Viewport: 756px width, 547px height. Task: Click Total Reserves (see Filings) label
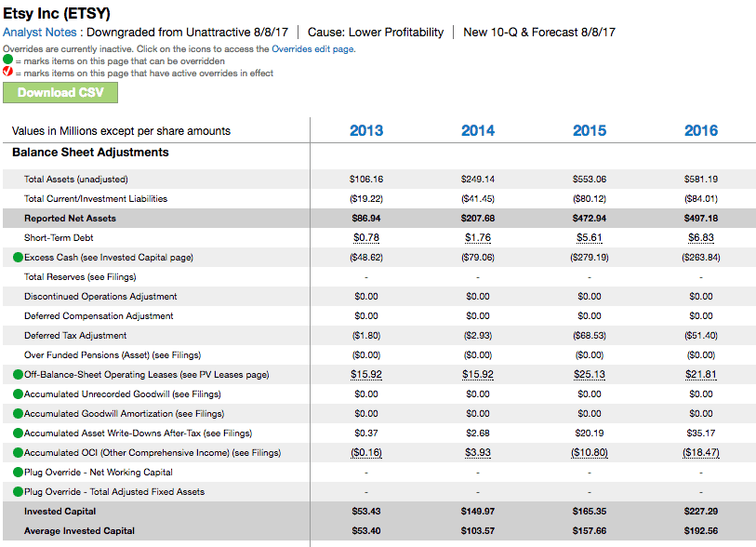(80, 277)
